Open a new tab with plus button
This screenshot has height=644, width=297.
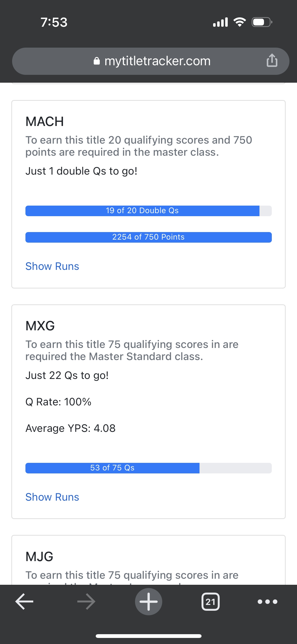pos(149,601)
